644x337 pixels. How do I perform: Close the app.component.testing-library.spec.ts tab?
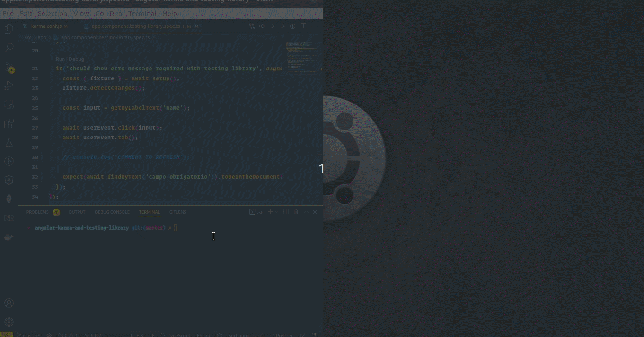point(197,26)
